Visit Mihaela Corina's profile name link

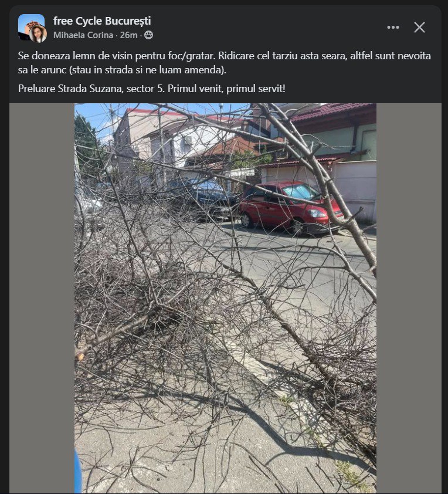pyautogui.click(x=83, y=35)
